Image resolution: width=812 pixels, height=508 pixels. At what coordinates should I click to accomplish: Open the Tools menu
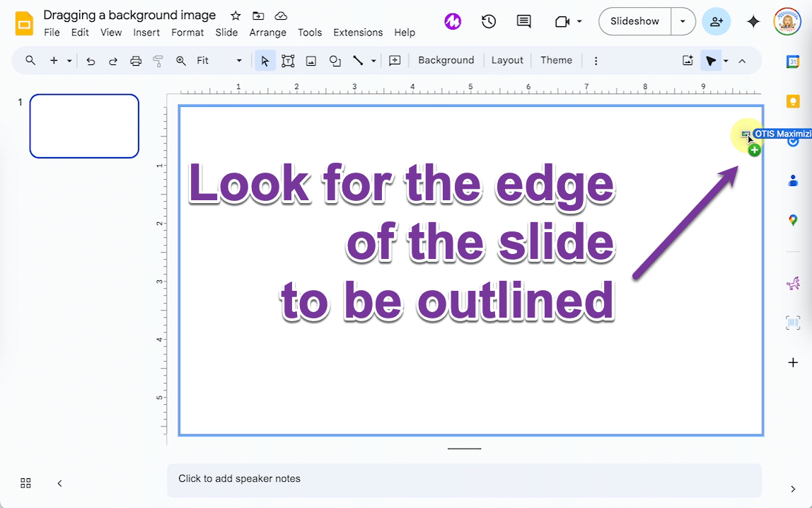[x=310, y=32]
